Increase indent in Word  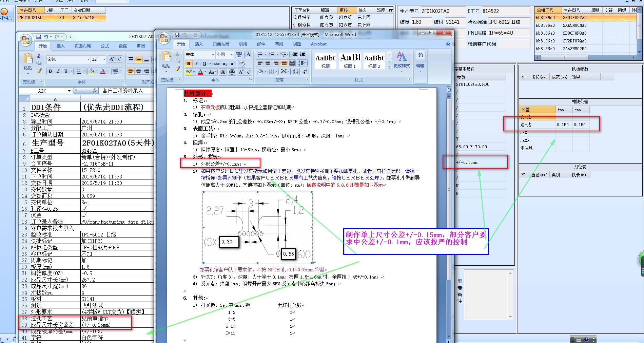(303, 54)
